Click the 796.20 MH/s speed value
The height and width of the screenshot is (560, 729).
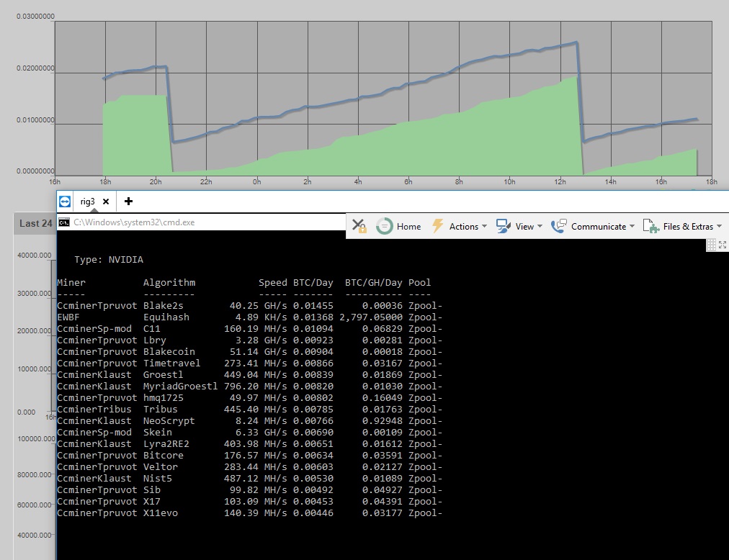(255, 387)
